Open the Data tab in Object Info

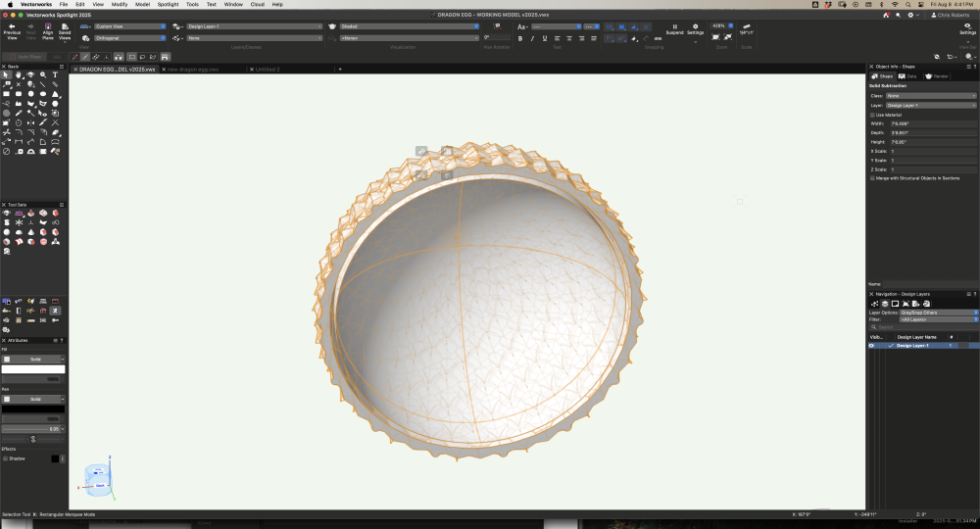pyautogui.click(x=908, y=76)
